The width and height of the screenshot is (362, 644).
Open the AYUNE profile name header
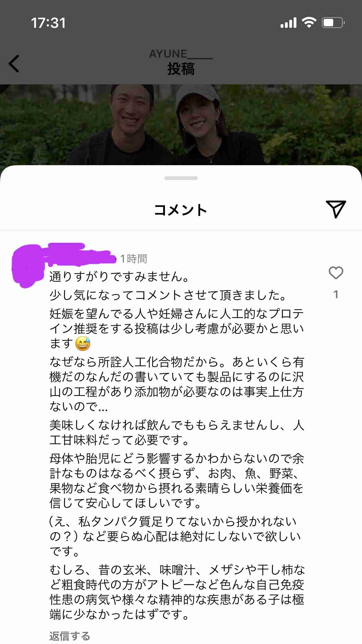click(x=181, y=54)
